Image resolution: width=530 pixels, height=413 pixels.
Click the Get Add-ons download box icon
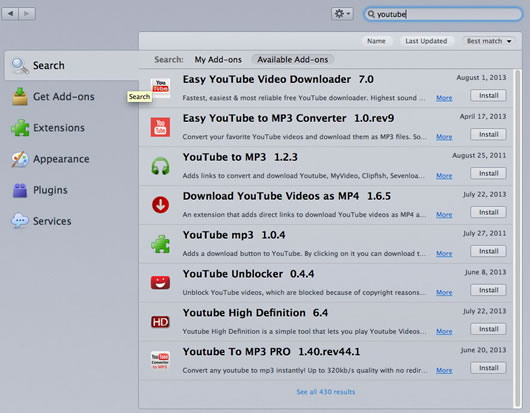pos(20,97)
